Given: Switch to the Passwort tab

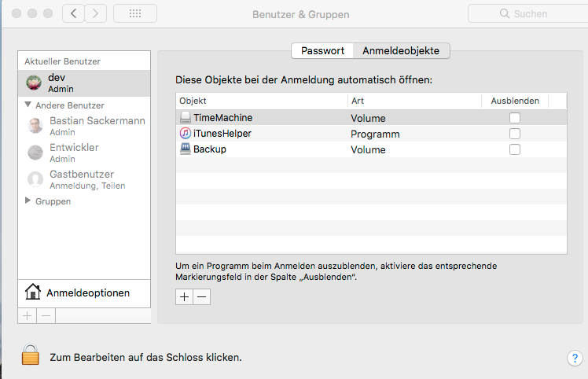Looking at the screenshot, I should click(x=322, y=50).
